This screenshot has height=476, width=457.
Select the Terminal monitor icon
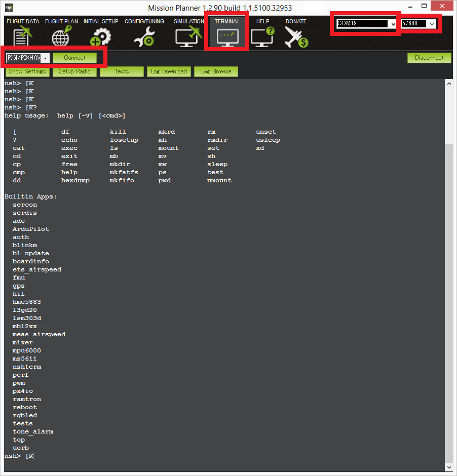227,37
